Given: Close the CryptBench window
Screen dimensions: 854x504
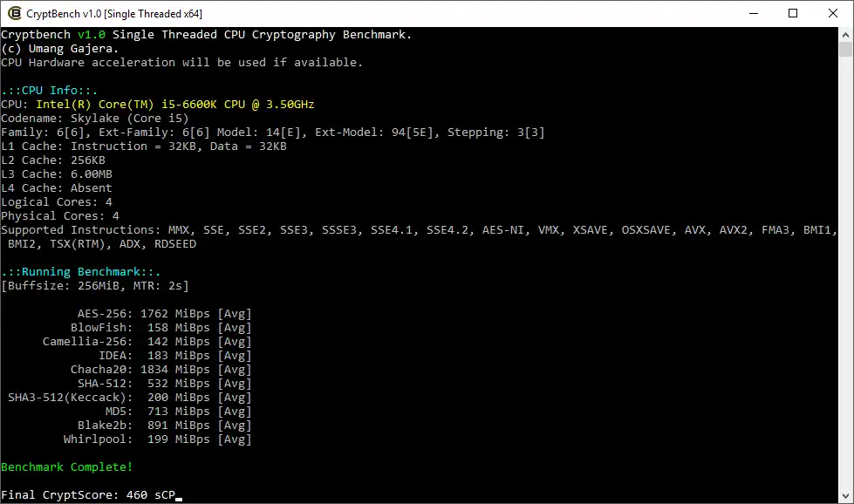Looking at the screenshot, I should (x=833, y=13).
